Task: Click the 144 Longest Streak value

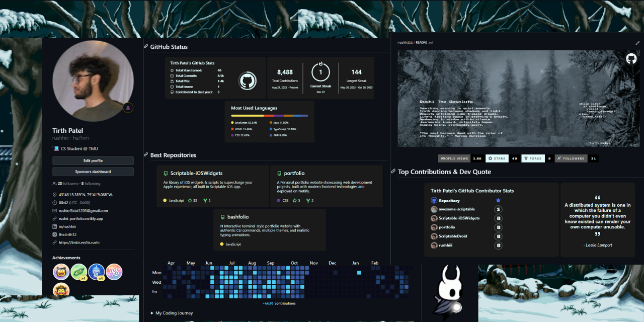Action: (x=356, y=72)
